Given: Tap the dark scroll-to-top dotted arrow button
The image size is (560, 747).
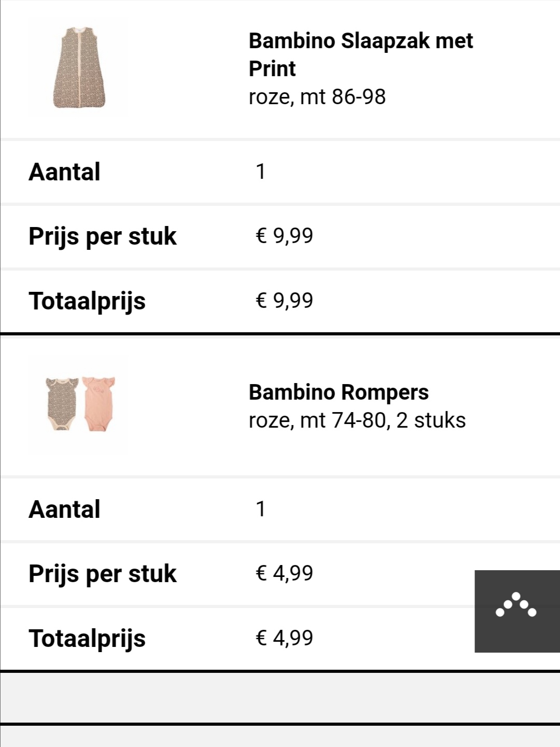Looking at the screenshot, I should pos(517,611).
